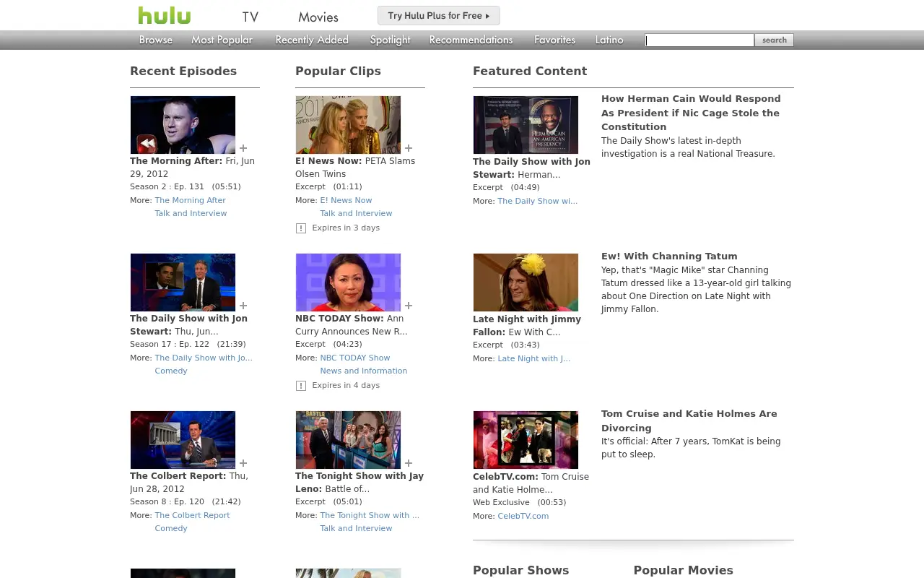Screen dimensions: 924x578
Task: Go to Browse tab
Action: (x=156, y=40)
